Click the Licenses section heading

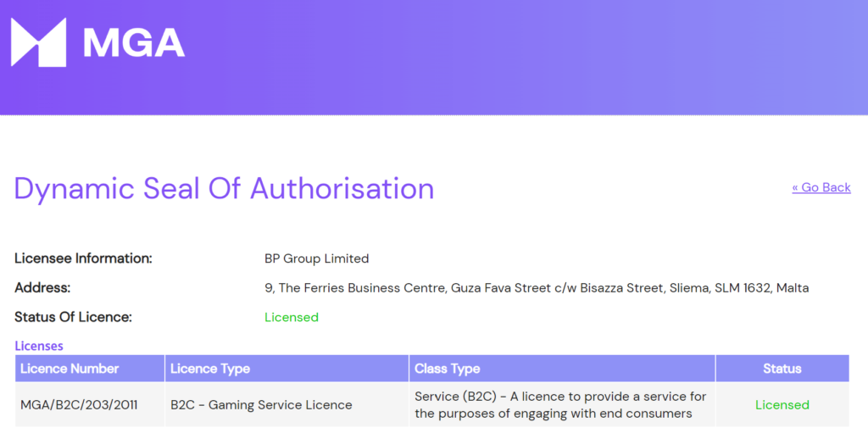(x=39, y=346)
